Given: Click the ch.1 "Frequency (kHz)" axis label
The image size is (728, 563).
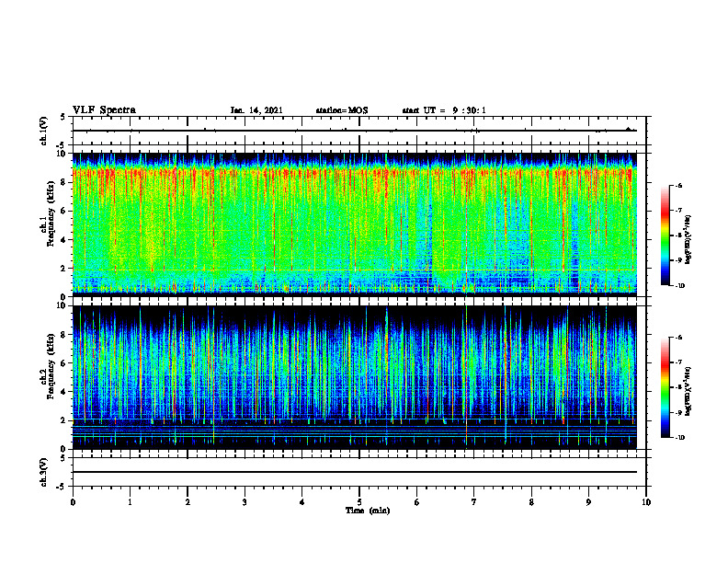Looking at the screenshot, I should (51, 213).
